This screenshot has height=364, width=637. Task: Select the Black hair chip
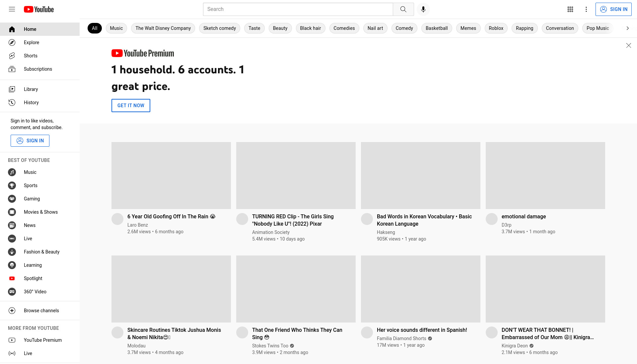coord(311,28)
